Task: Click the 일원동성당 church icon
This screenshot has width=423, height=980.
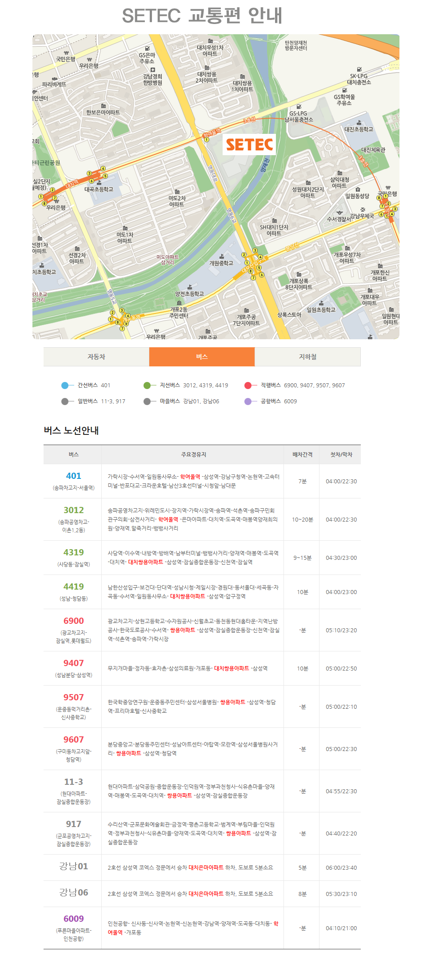Action: (x=358, y=190)
